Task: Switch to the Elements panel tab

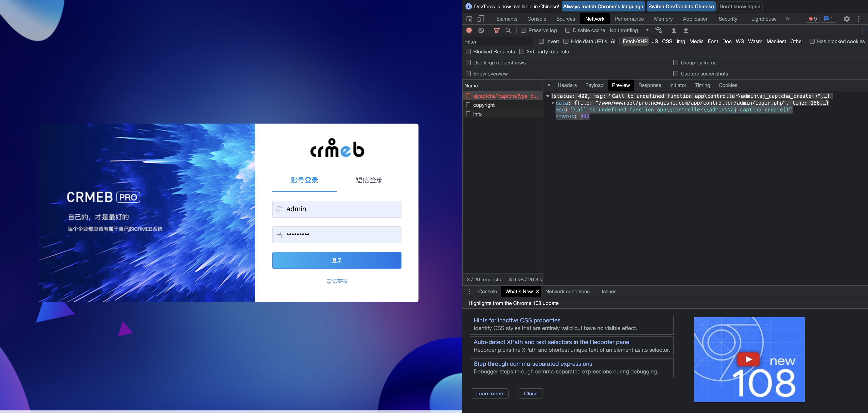Action: [506, 19]
